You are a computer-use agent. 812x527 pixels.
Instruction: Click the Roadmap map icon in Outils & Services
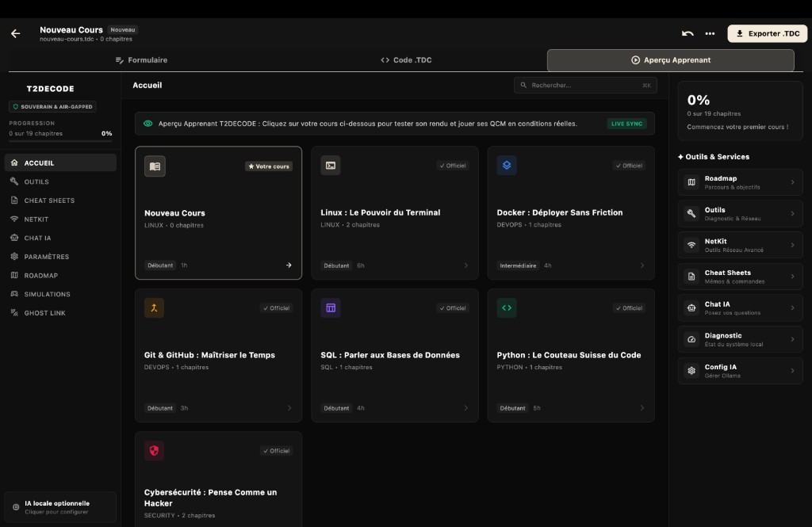click(691, 182)
